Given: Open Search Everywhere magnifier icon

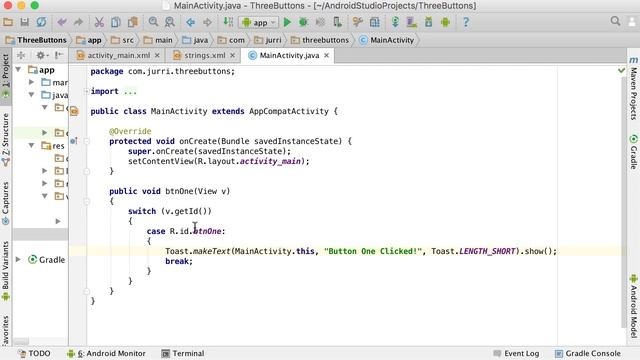Looking at the screenshot, I should click(616, 21).
